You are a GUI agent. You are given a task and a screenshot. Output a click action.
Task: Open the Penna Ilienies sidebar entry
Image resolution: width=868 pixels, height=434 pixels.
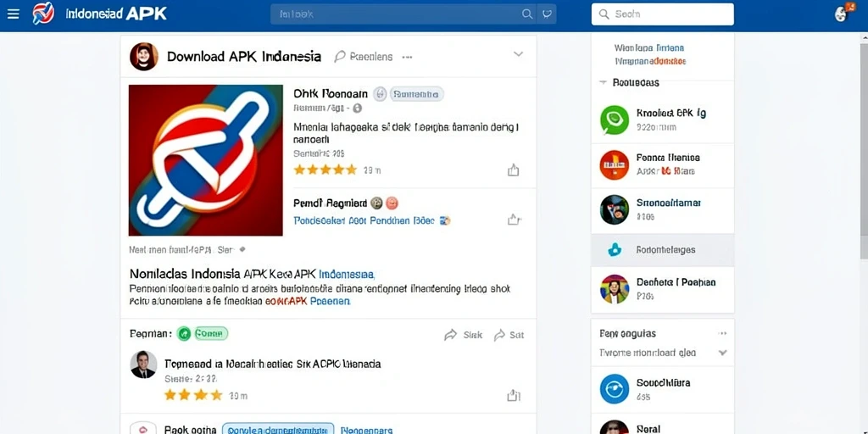(x=663, y=165)
